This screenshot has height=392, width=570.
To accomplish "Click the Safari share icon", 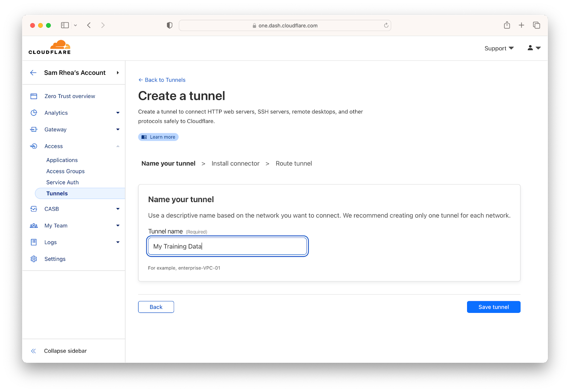I will (x=507, y=25).
